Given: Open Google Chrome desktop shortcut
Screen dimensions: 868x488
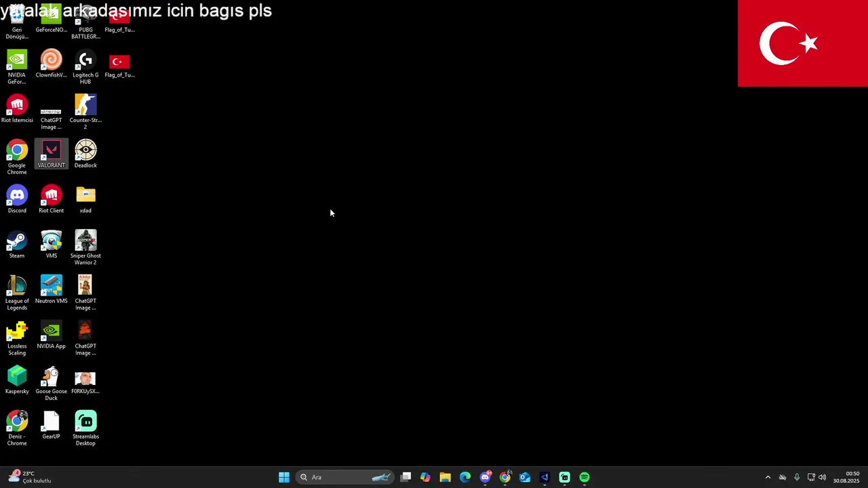Looking at the screenshot, I should tap(17, 157).
